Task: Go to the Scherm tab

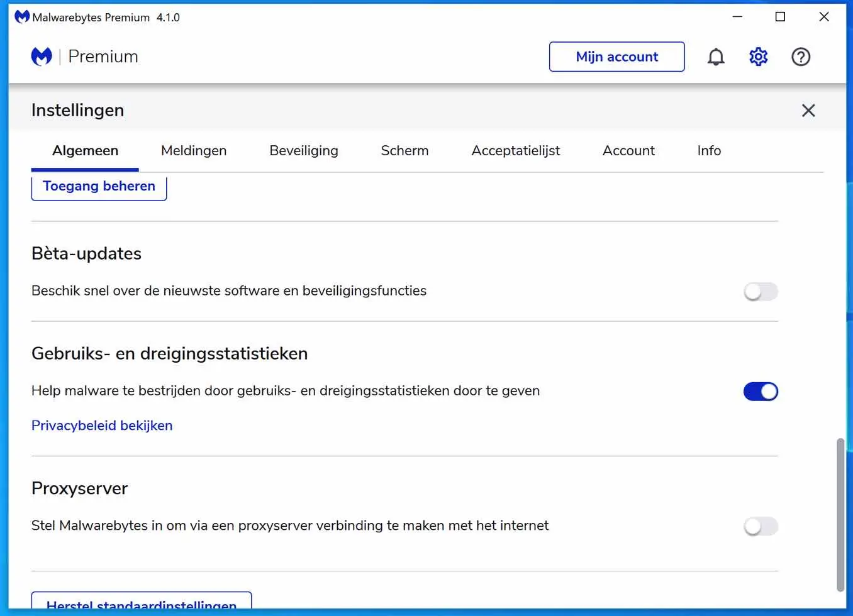Action: pos(404,151)
